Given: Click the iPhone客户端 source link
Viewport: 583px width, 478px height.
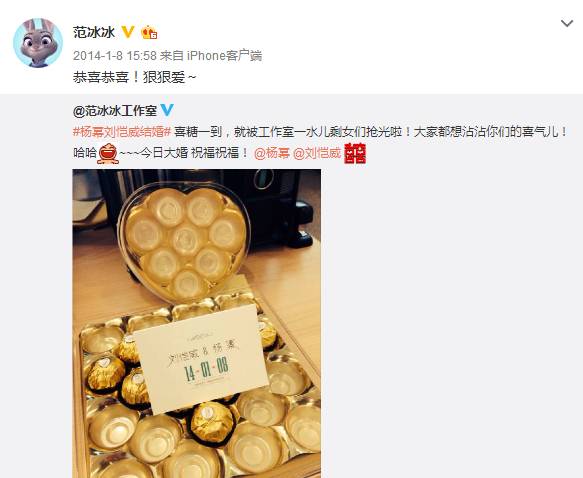Looking at the screenshot, I should point(224,56).
